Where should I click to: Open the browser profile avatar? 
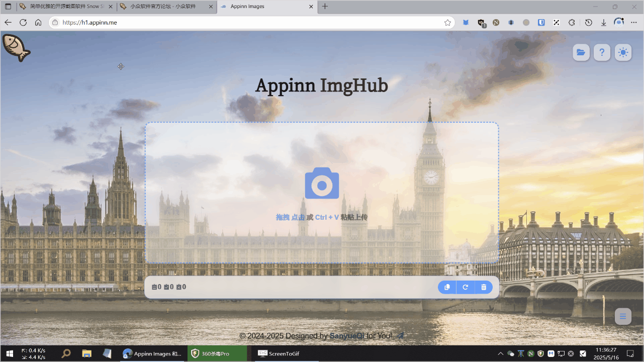pyautogui.click(x=619, y=23)
